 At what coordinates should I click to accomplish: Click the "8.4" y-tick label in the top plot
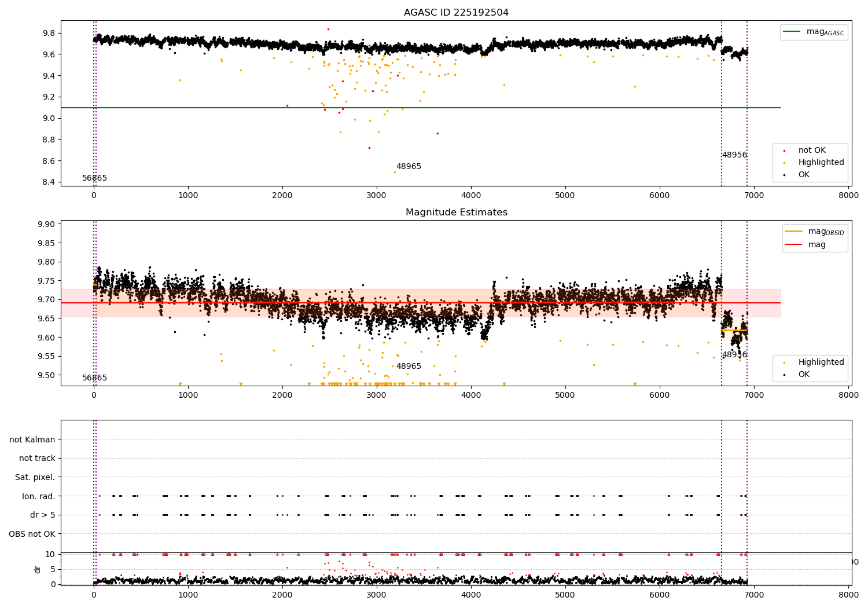click(x=49, y=182)
